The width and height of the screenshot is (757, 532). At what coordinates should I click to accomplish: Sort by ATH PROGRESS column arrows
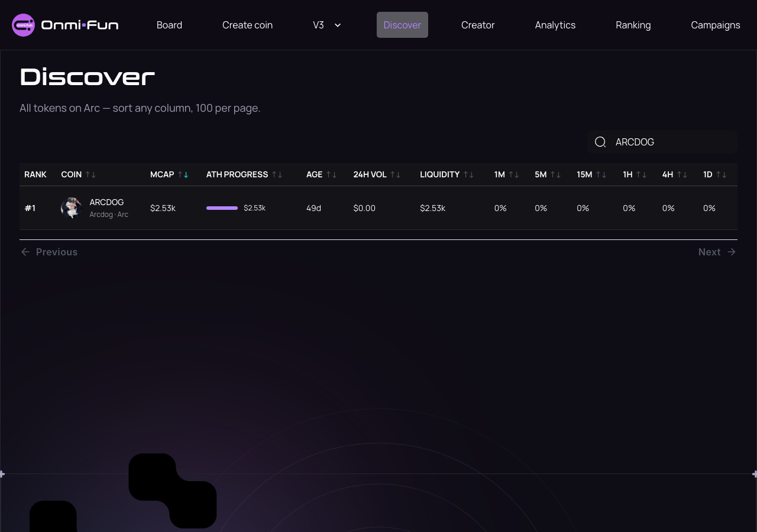pyautogui.click(x=277, y=174)
